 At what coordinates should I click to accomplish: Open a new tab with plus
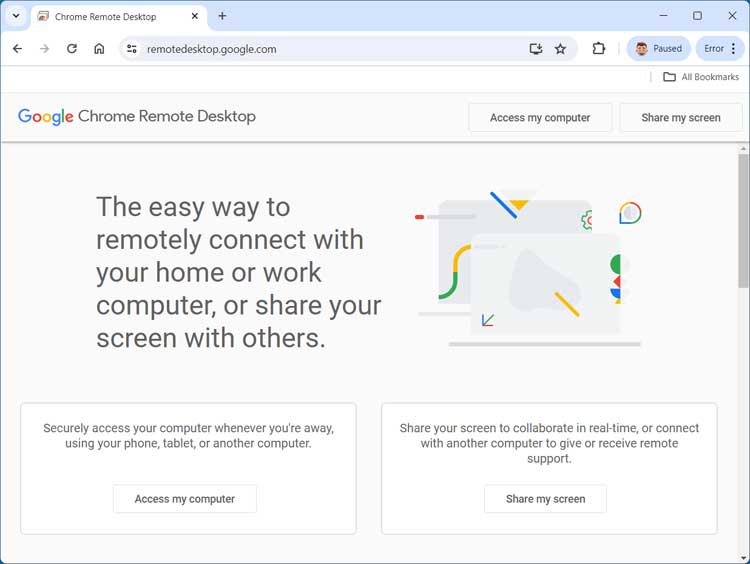tap(222, 16)
